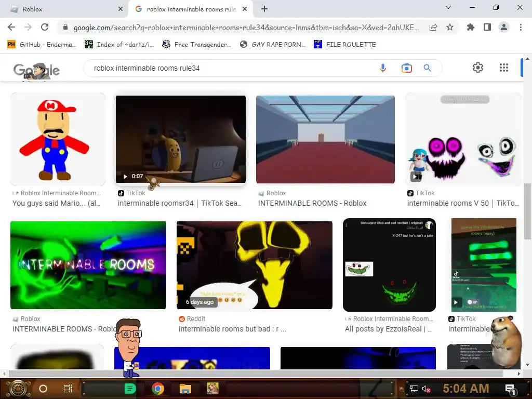Open Chrome's three-dot menu
532x399 pixels.
pyautogui.click(x=521, y=27)
